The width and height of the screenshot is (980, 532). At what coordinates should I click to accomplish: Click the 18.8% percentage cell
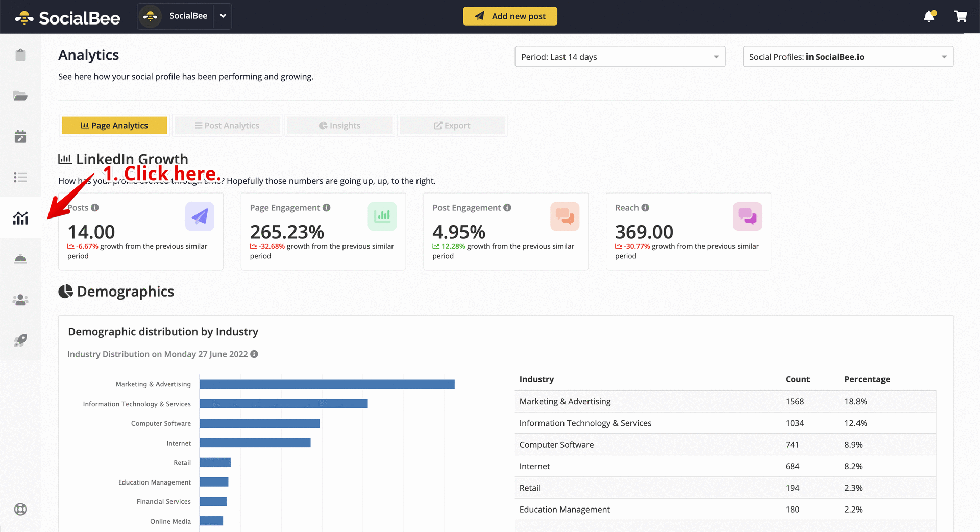tap(855, 402)
